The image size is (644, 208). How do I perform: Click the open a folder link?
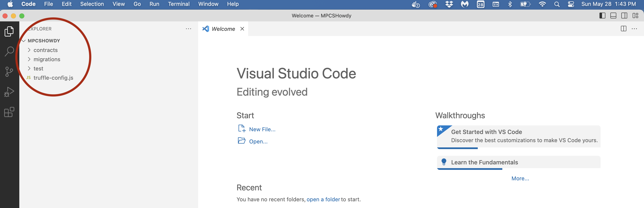(323, 199)
